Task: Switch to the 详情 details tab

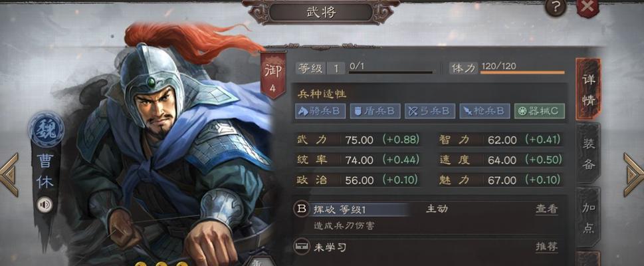Action: click(x=588, y=90)
